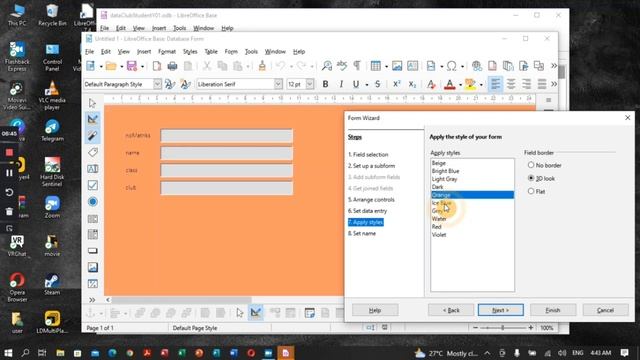Select the Violet style
The image size is (640, 360).
coord(439,235)
